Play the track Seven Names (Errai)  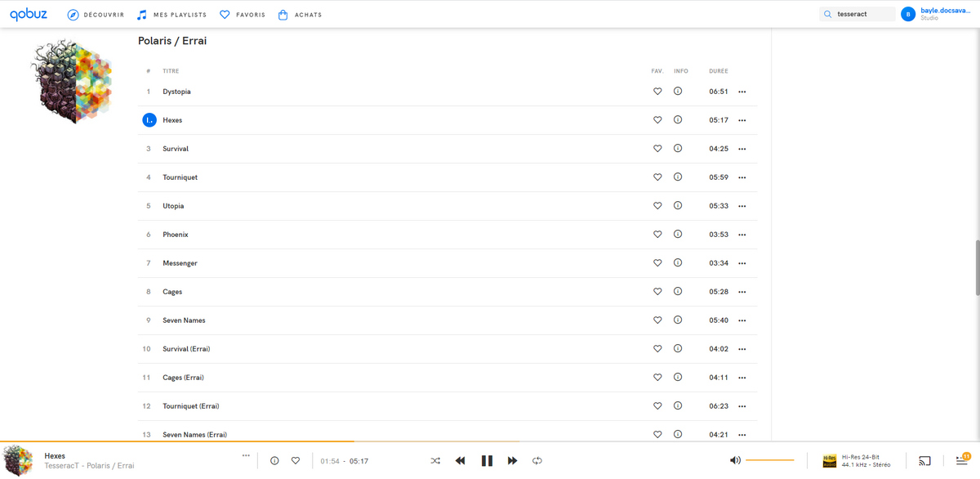[x=194, y=435]
